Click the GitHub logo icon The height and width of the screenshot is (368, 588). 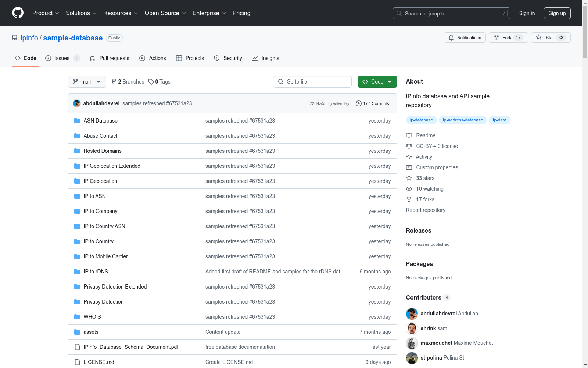(18, 13)
